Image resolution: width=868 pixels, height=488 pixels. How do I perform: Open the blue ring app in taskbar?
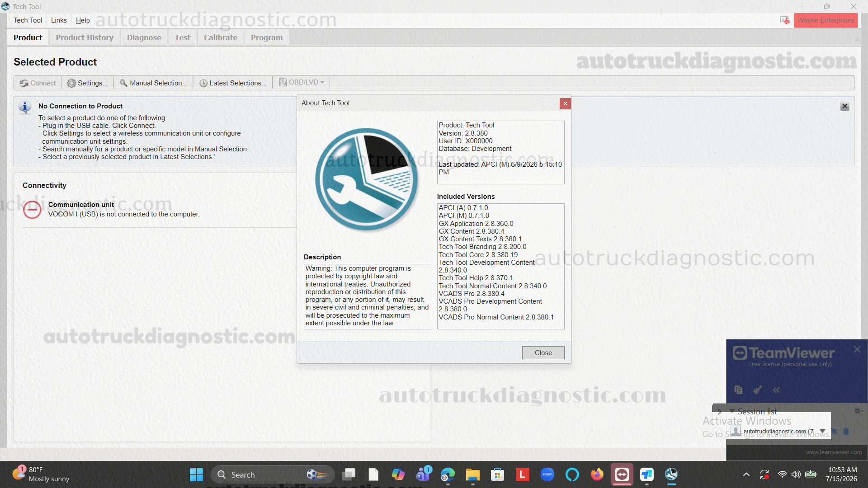click(572, 474)
